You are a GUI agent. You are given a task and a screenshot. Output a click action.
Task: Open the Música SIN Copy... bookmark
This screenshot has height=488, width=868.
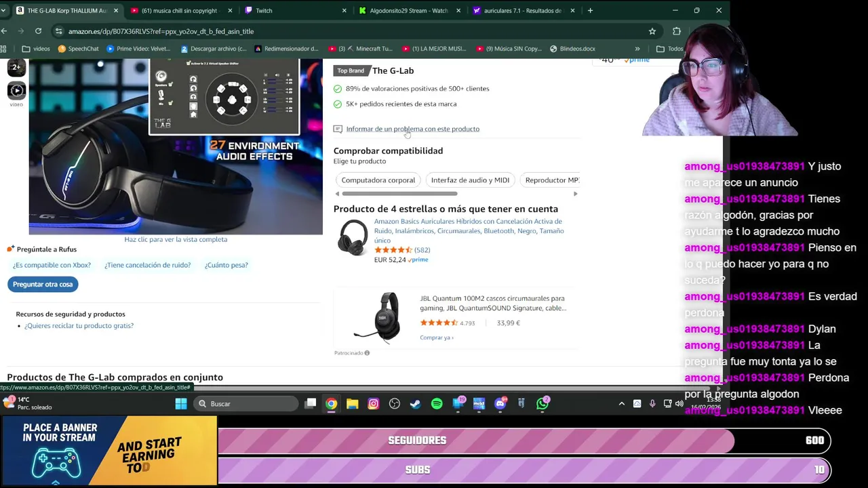coord(509,49)
